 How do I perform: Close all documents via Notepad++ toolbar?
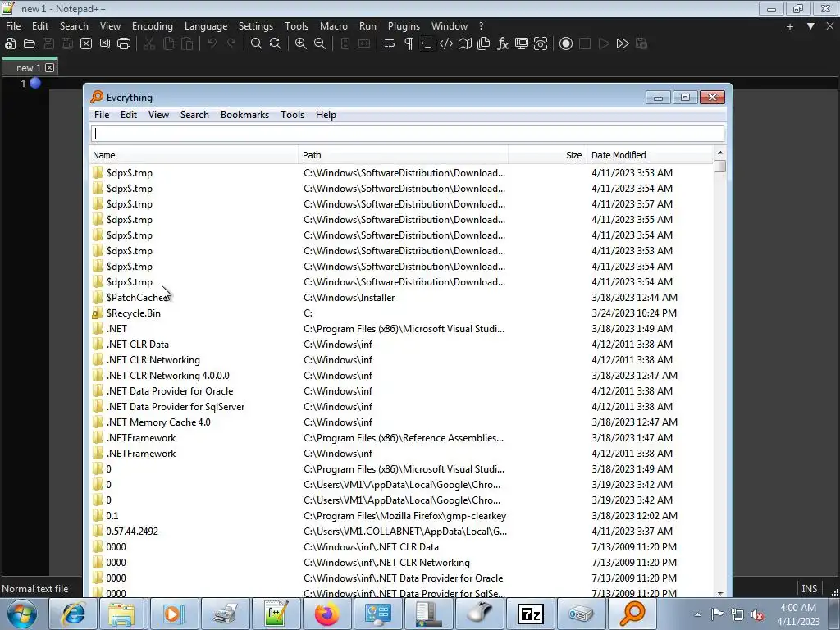[105, 44]
